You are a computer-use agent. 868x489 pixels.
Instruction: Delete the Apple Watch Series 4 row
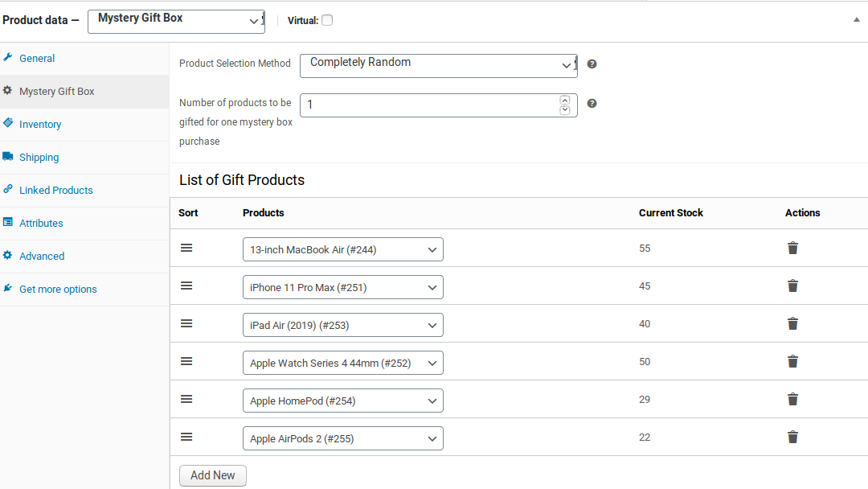click(792, 362)
